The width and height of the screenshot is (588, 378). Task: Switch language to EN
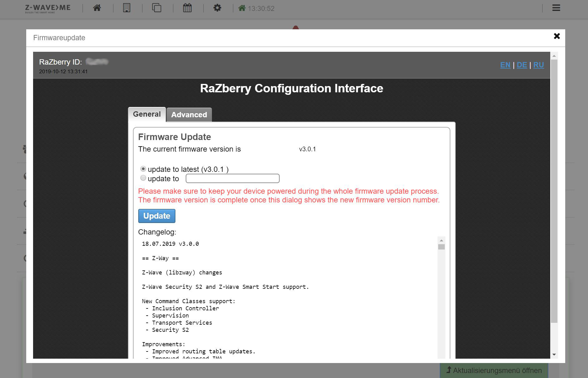point(505,65)
